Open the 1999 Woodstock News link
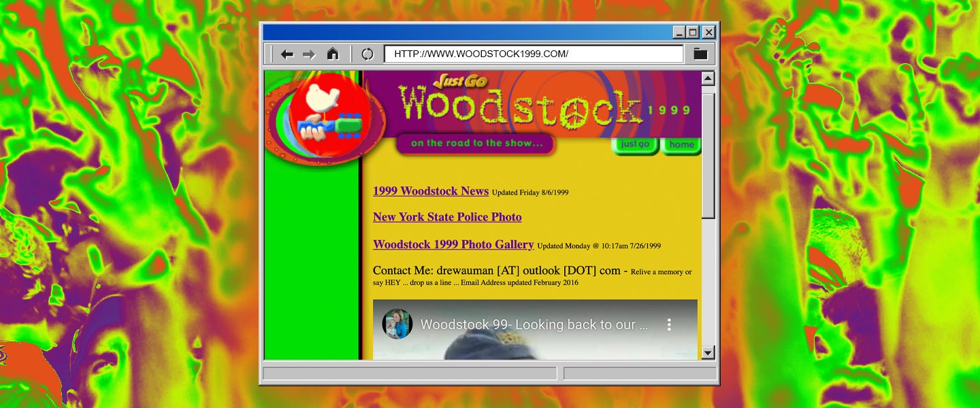 point(431,191)
